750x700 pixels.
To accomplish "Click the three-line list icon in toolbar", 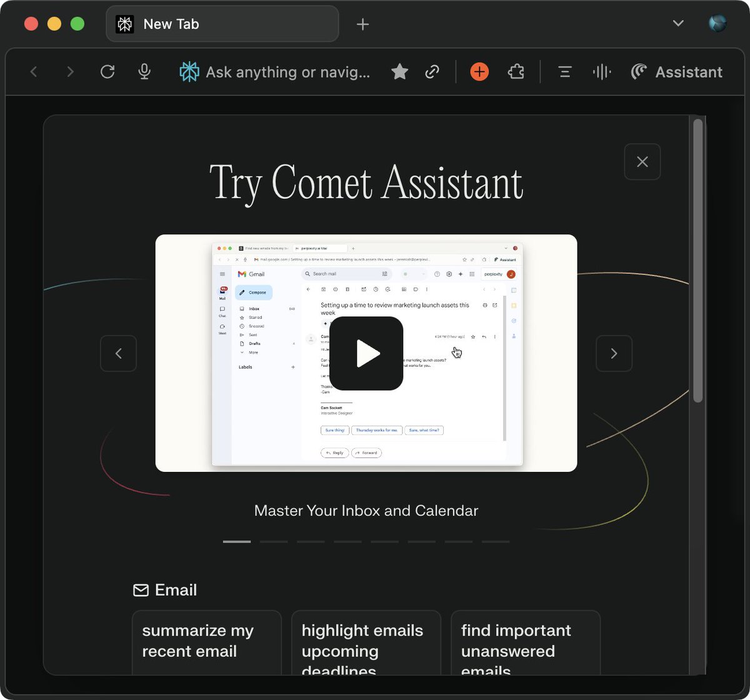I will [x=565, y=72].
